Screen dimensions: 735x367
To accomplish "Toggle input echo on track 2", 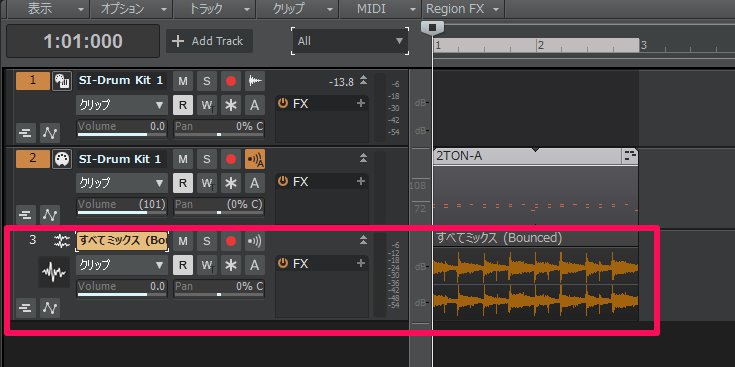I will (255, 159).
